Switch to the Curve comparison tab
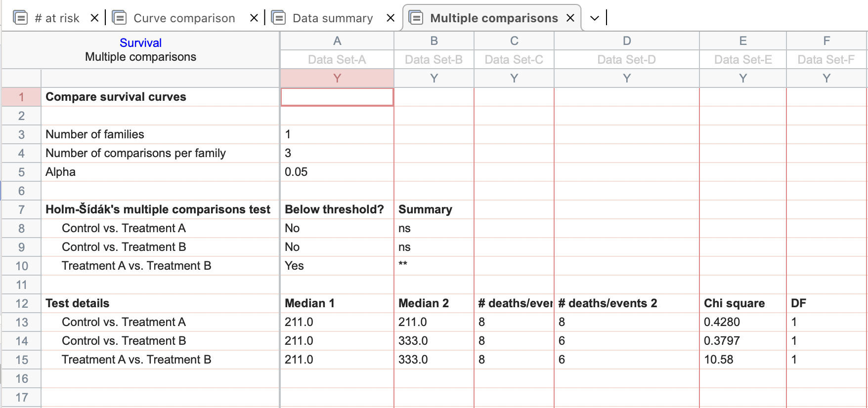868x408 pixels. pos(184,18)
